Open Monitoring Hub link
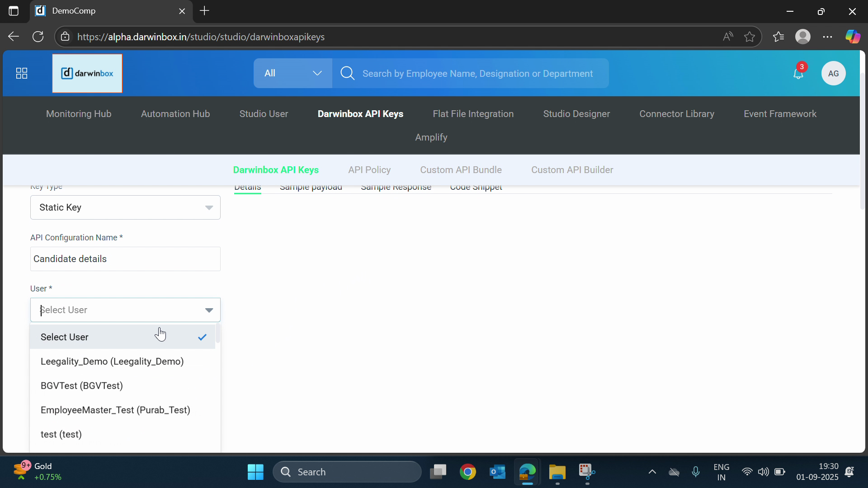 pos(79,114)
